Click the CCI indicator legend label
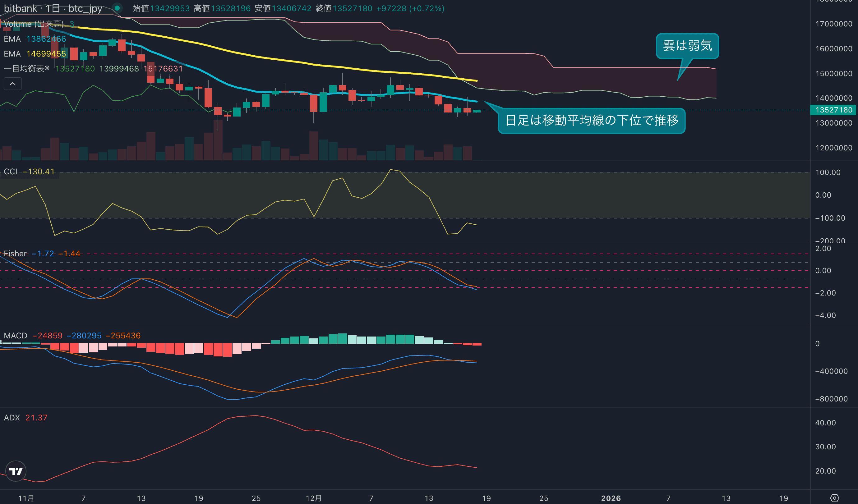 [11, 172]
